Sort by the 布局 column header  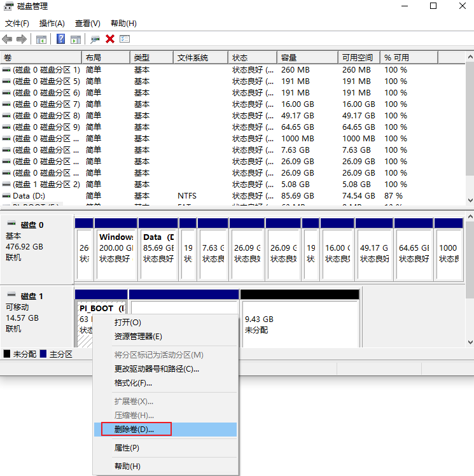(106, 58)
